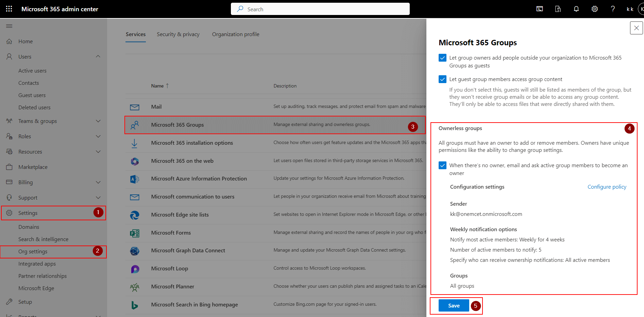Image resolution: width=644 pixels, height=317 pixels.
Task: Toggle emailing active members to become owner
Action: pyautogui.click(x=442, y=165)
